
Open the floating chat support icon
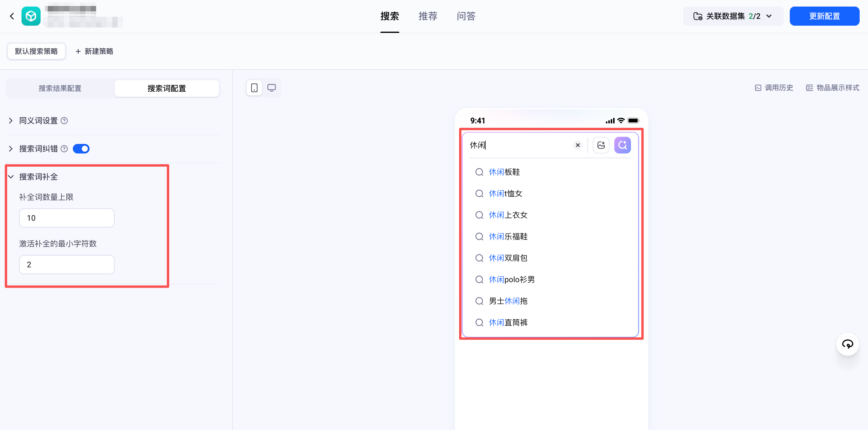[847, 344]
